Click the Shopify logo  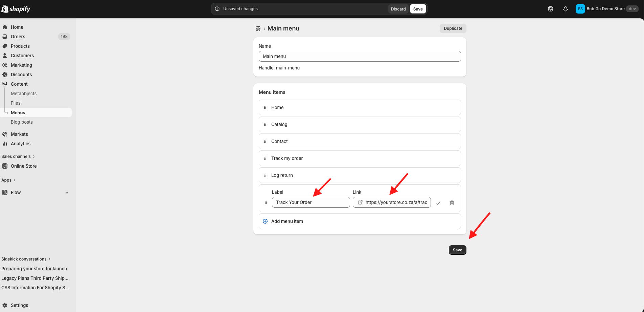point(16,9)
